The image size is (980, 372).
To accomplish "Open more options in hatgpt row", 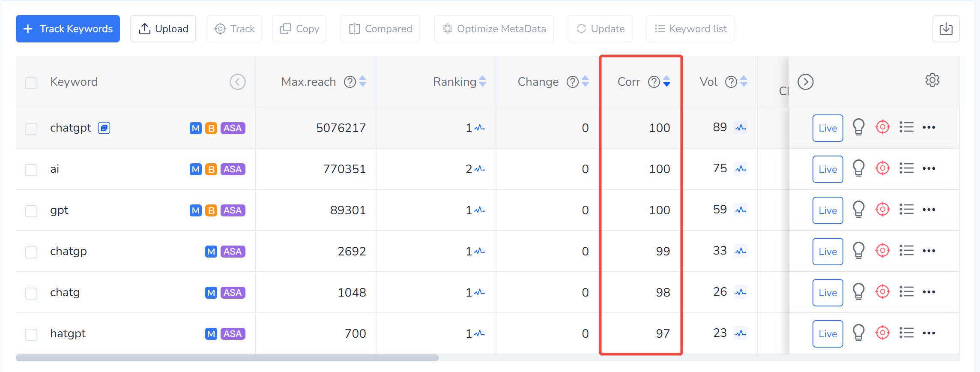I will [x=929, y=333].
